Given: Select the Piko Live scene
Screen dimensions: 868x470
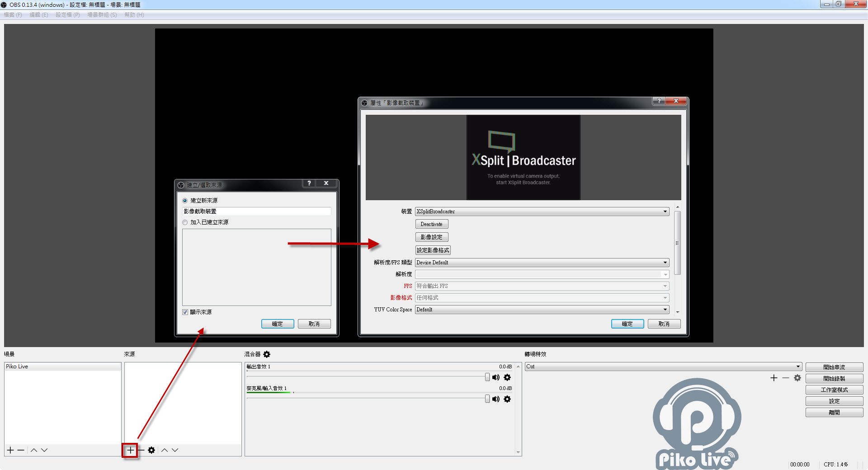Looking at the screenshot, I should pyautogui.click(x=63, y=367).
